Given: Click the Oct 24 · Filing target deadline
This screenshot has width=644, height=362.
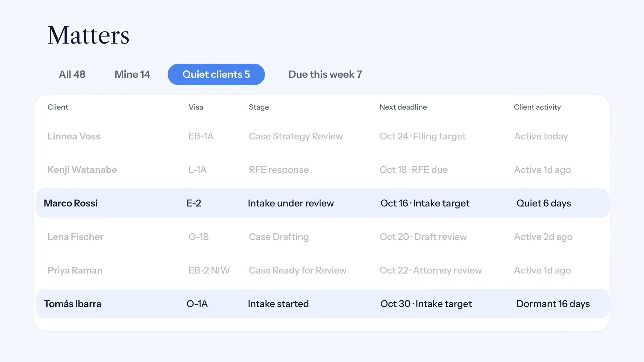Looking at the screenshot, I should [x=423, y=136].
